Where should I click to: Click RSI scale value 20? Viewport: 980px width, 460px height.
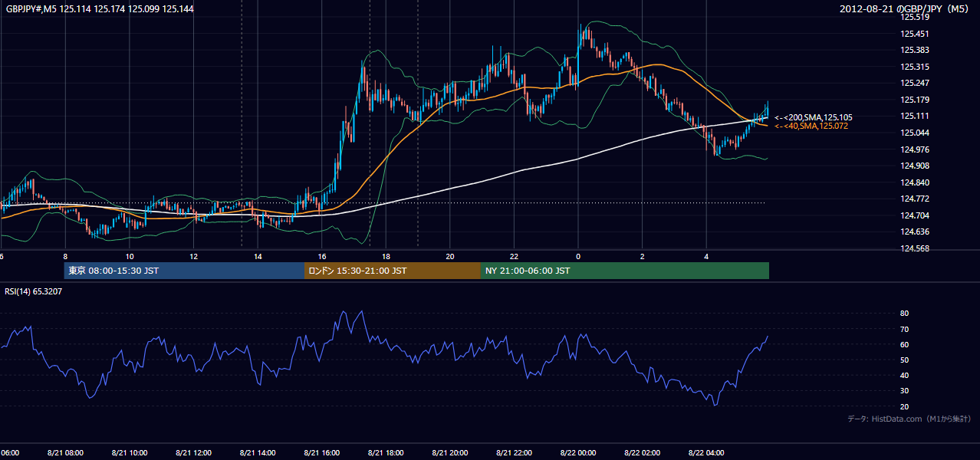(905, 406)
